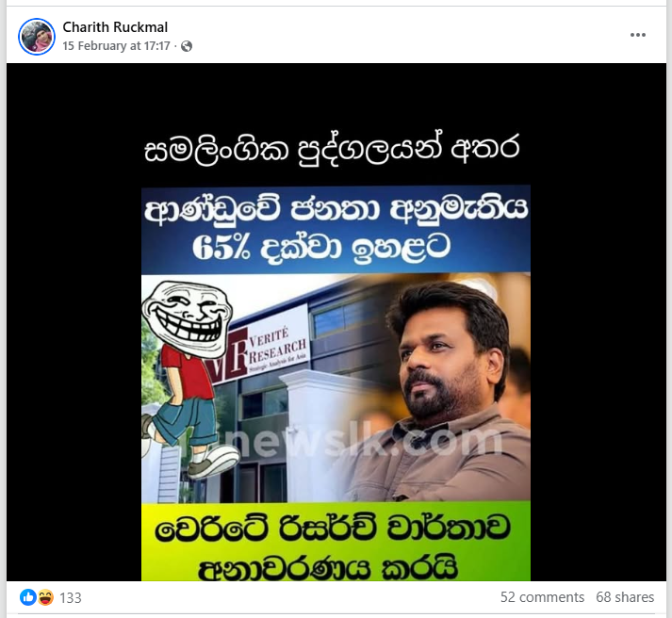Click the 65% headline banner in image
The width and height of the screenshot is (672, 618).
tap(336, 229)
